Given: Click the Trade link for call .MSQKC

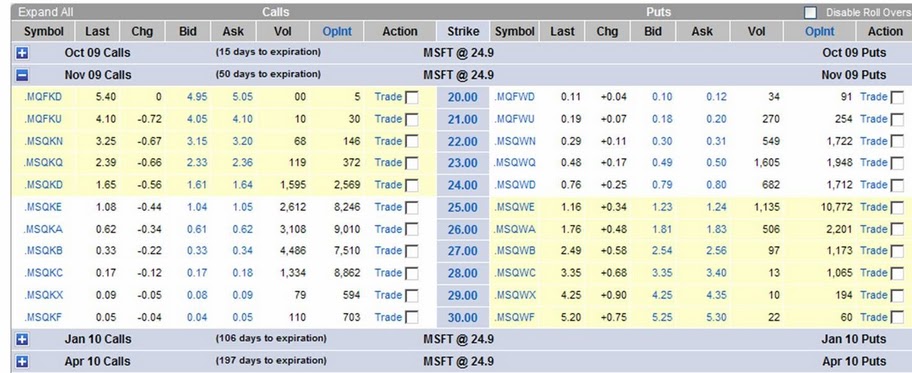Looking at the screenshot, I should [388, 273].
